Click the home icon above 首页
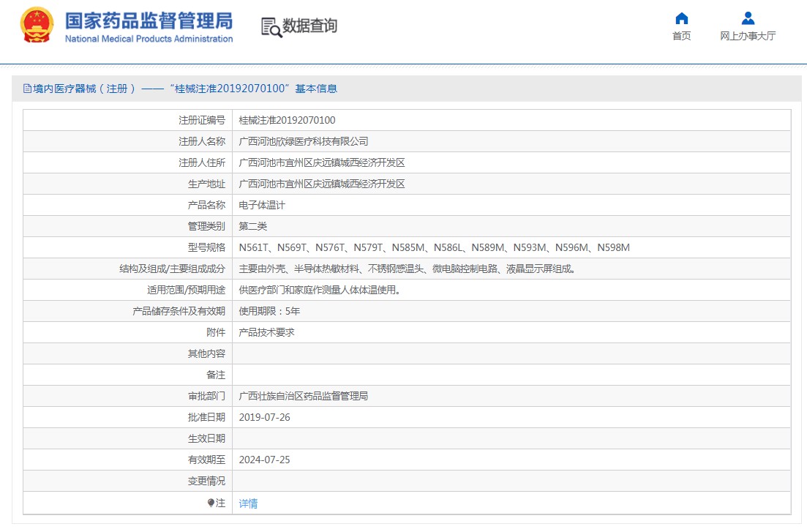The height and width of the screenshot is (532, 807). click(681, 18)
